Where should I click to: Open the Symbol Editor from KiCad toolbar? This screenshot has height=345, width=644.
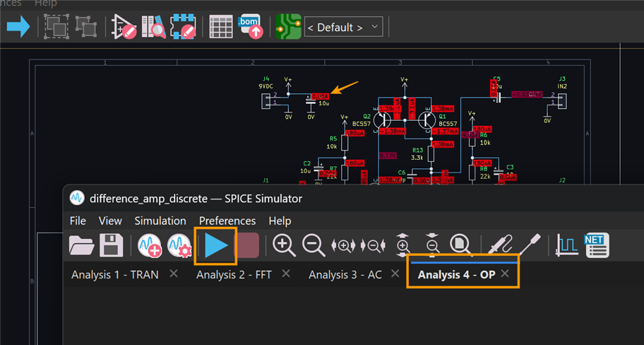124,27
